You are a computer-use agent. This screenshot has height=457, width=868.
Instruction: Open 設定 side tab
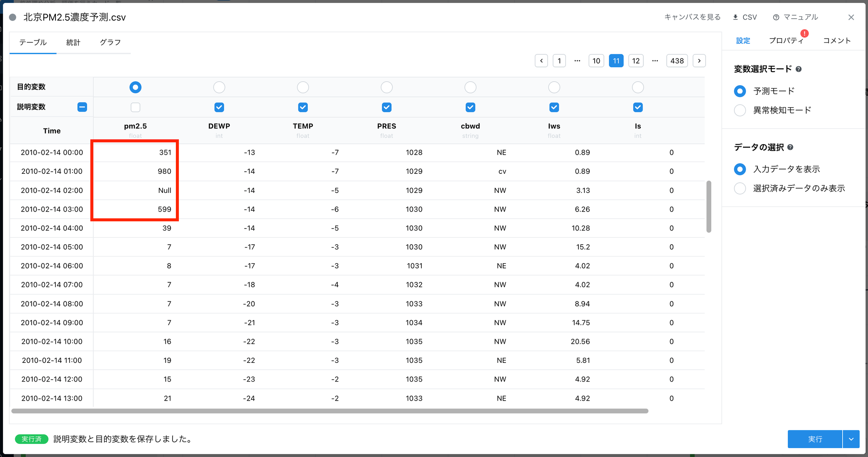(x=743, y=41)
